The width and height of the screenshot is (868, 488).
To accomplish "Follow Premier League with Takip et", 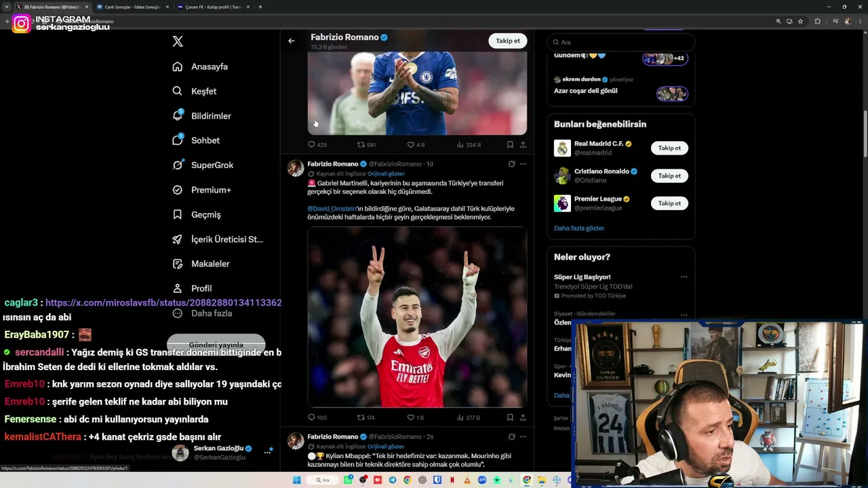I will pos(669,203).
